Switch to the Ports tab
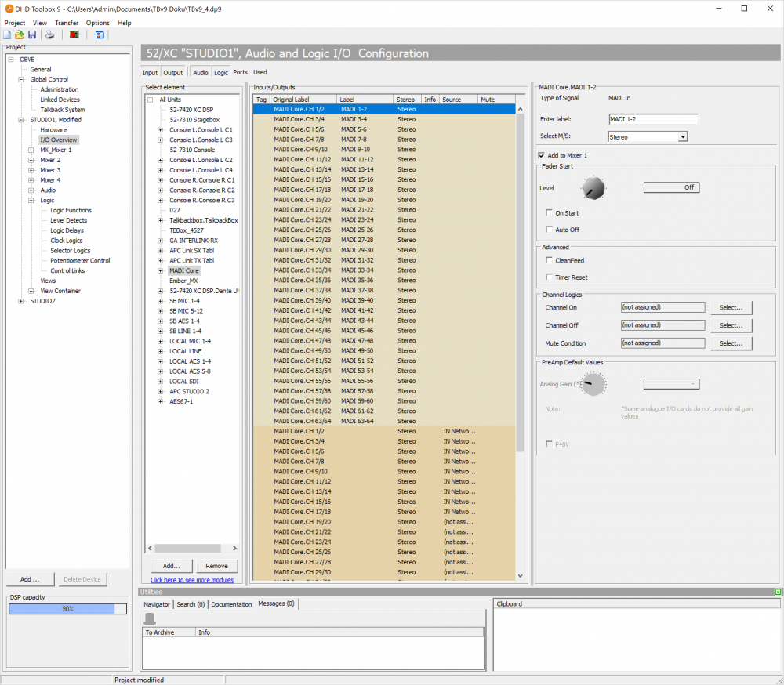The image size is (784, 685). coord(241,71)
